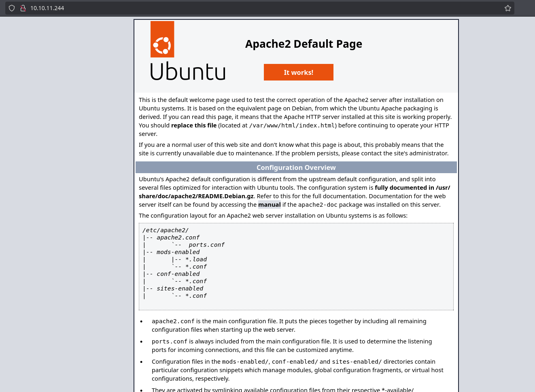The width and height of the screenshot is (535, 392).
Task: Click "README.Debian.gz" bold path text
Action: [x=225, y=196]
